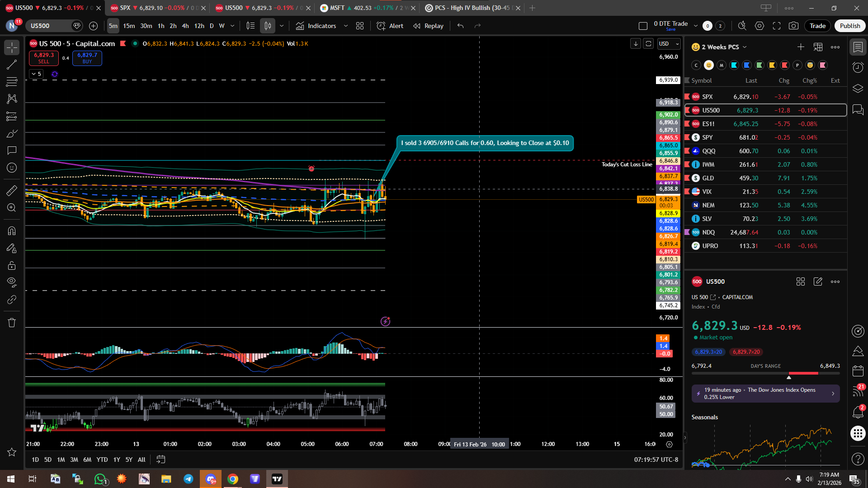Select the ruler measure tool
This screenshot has height=488, width=868.
pos(12,190)
